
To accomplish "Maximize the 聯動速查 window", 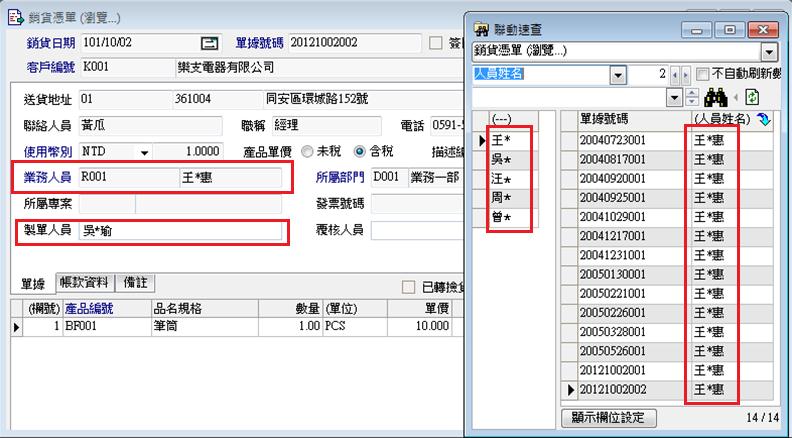I will [732, 28].
